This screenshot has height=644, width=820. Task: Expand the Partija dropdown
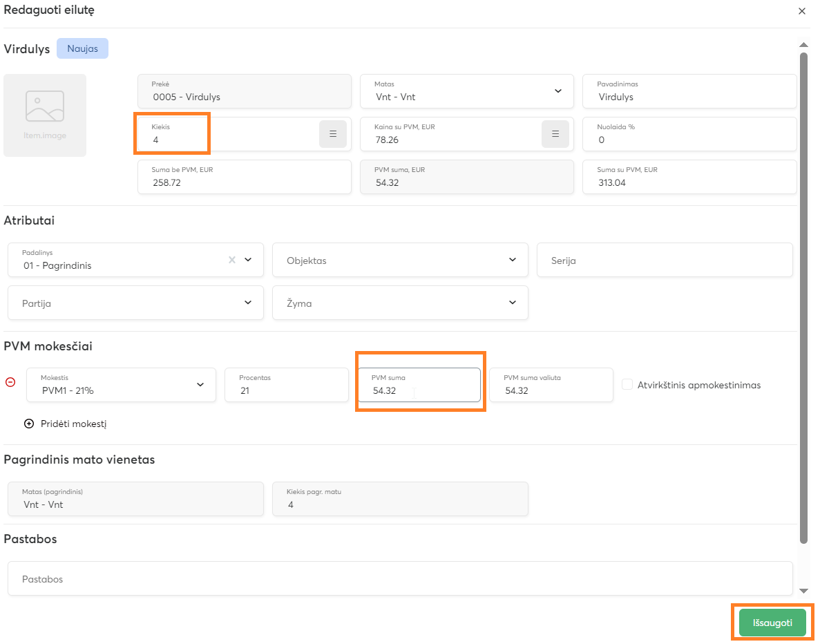coord(248,303)
